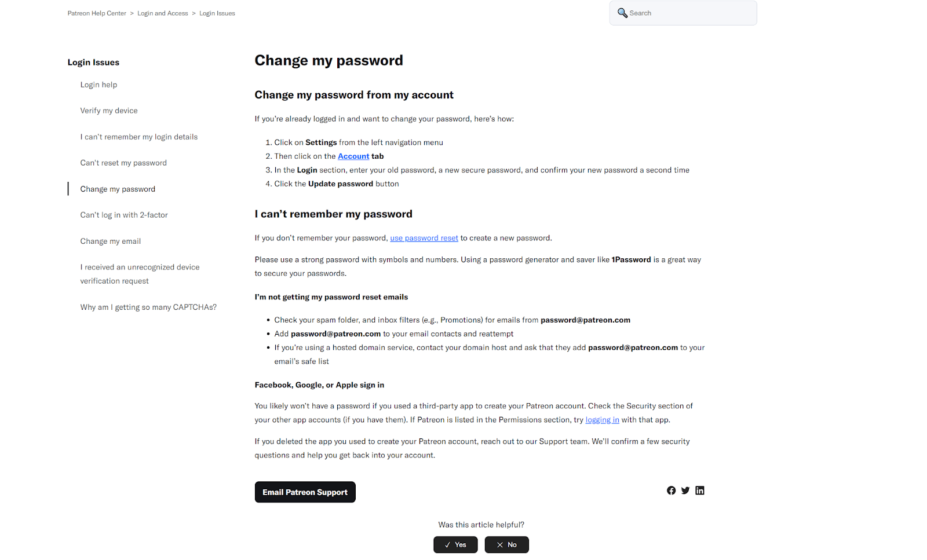This screenshot has width=927, height=560.
Task: Open the Account tab link
Action: coord(353,156)
